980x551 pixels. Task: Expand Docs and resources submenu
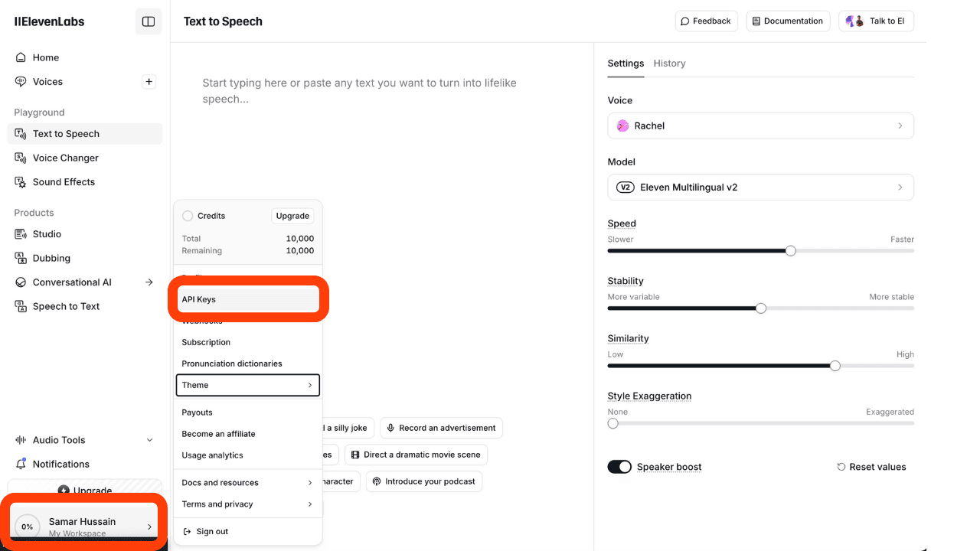[247, 483]
